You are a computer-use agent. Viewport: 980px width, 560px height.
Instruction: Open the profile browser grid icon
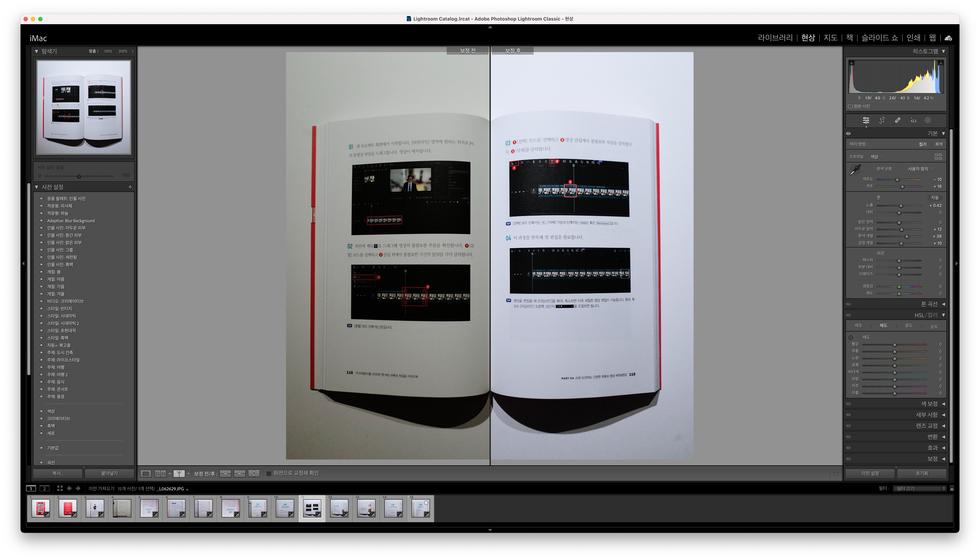(x=938, y=157)
